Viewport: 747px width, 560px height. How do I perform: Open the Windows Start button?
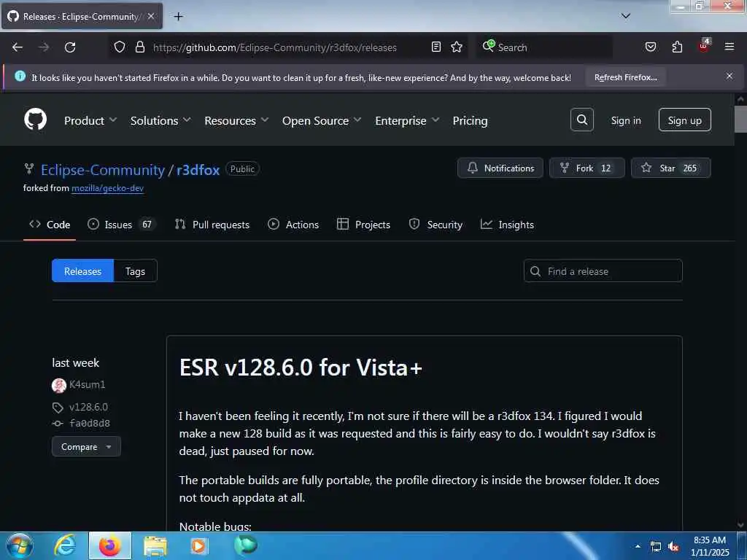pos(20,546)
